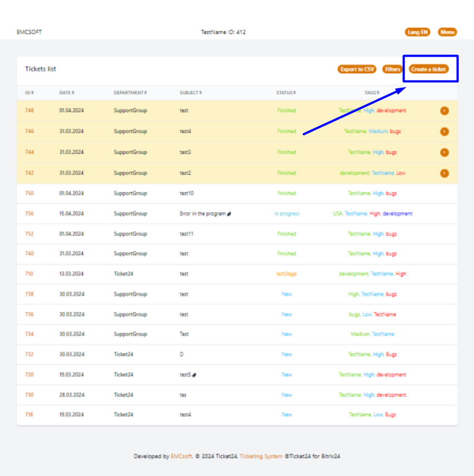This screenshot has height=476, width=474.
Task: Sort tickets by the Department column
Action: 130,93
